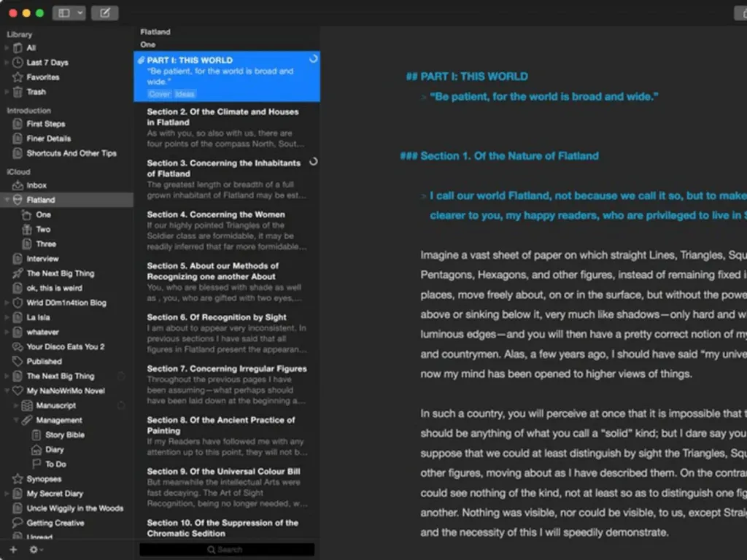Image resolution: width=747 pixels, height=560 pixels.
Task: Collapse the My NaNoWriMo Novel group
Action: click(x=7, y=391)
